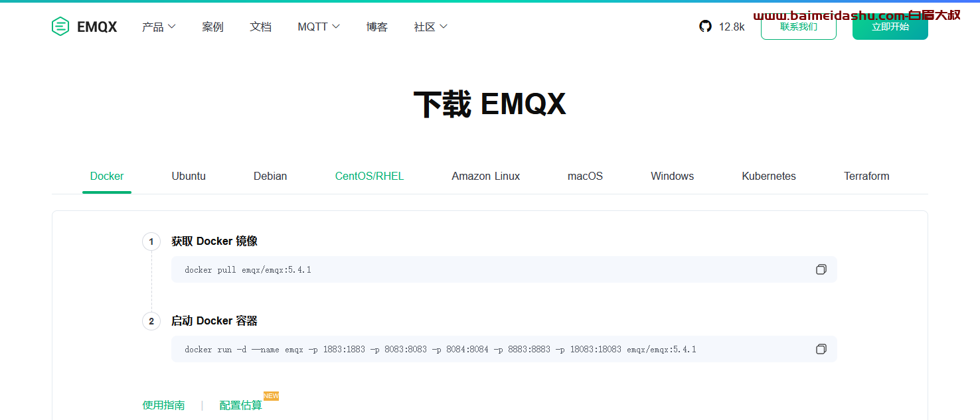Open the 案例 navigation item
This screenshot has height=420, width=980.
[x=212, y=27]
